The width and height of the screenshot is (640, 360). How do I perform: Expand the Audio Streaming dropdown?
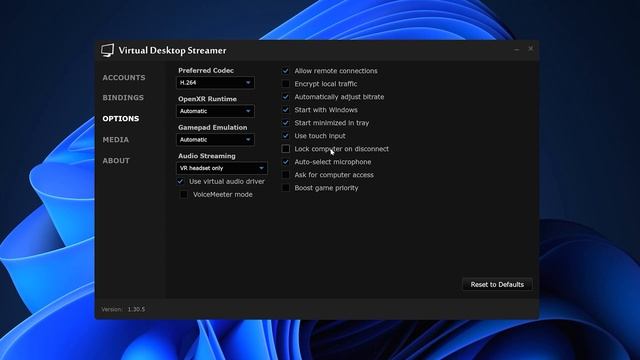coord(222,168)
